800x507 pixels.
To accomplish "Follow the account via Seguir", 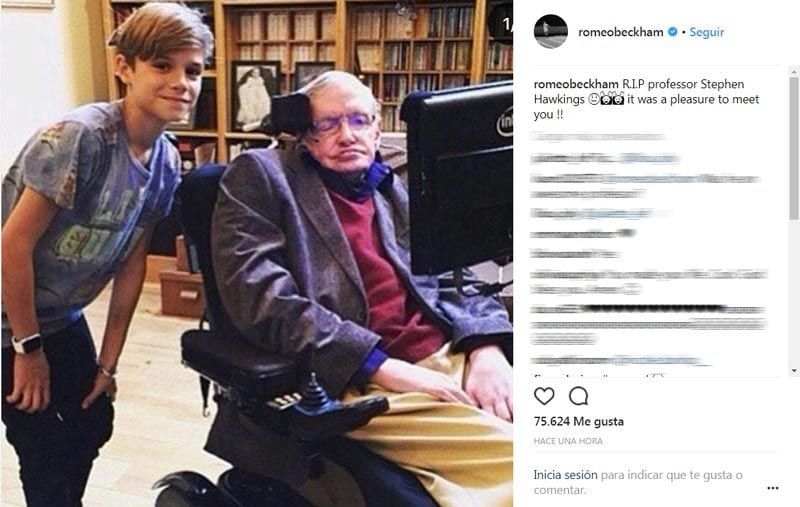I will (x=707, y=32).
